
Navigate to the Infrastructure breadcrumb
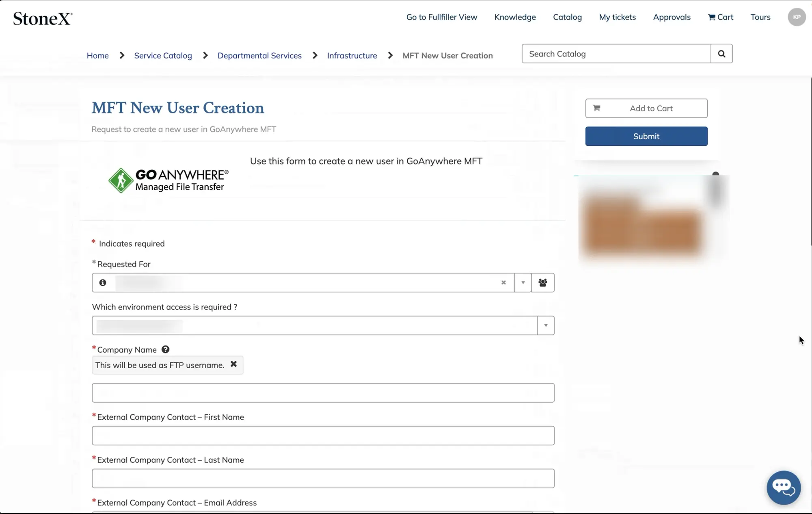[352, 56]
